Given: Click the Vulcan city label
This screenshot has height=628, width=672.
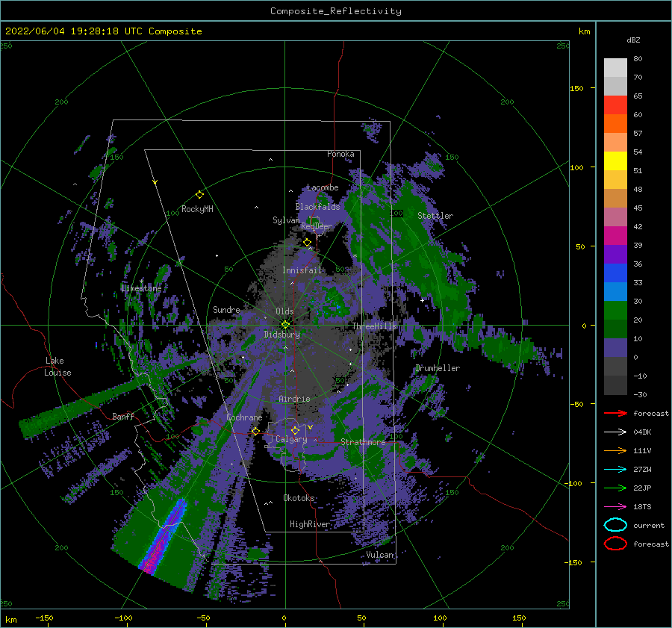Looking at the screenshot, I should click(x=379, y=555).
